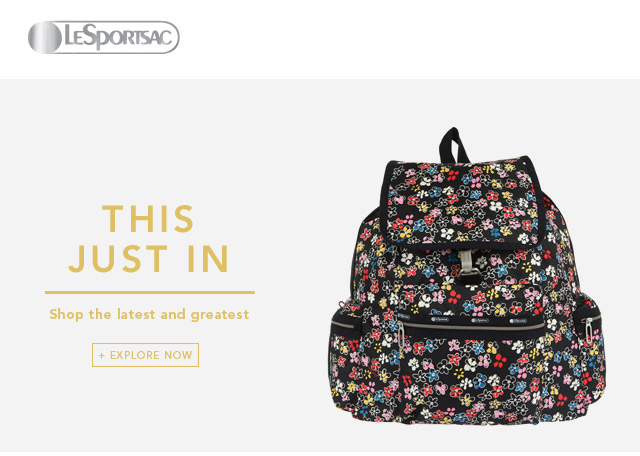The image size is (640, 456).
Task: Open the floral backpack product image
Action: pyautogui.click(x=467, y=277)
